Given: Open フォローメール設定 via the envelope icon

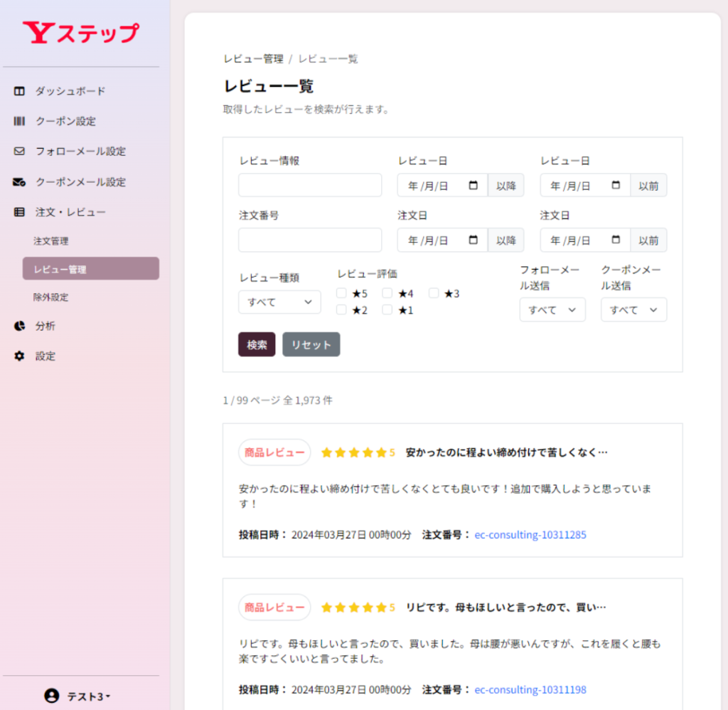Looking at the screenshot, I should tap(18, 151).
